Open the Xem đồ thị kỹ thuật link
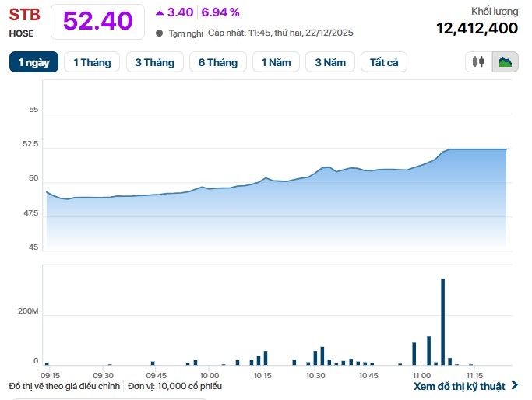This screenshot has height=400, width=532. [x=460, y=386]
